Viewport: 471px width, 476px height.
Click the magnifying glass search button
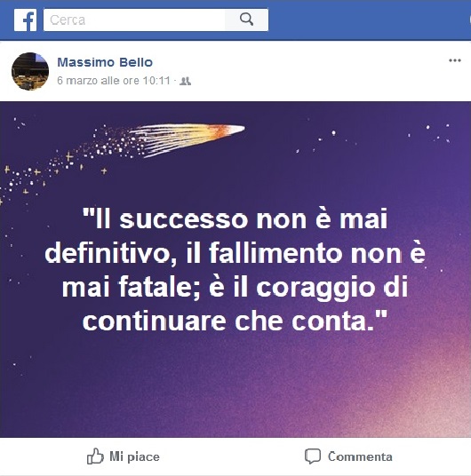(246, 20)
